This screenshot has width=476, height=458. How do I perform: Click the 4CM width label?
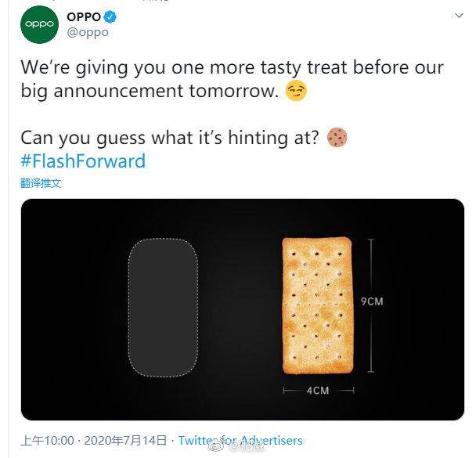pos(316,390)
